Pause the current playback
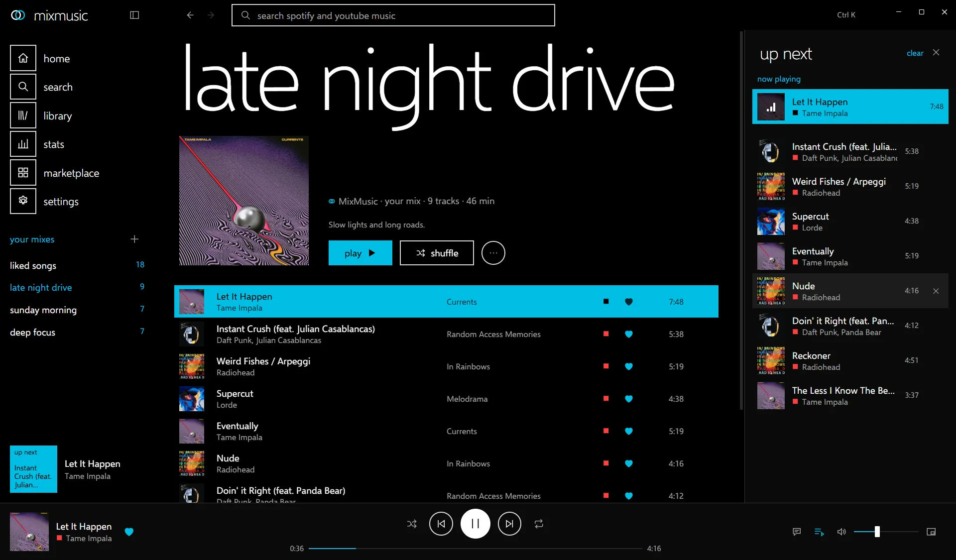Image resolution: width=956 pixels, height=560 pixels. pos(475,524)
